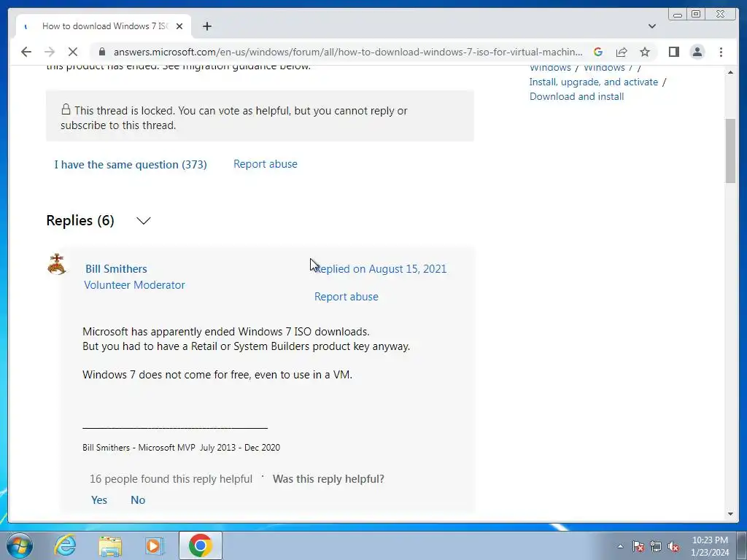Screen dimensions: 747x560
Task: Click the 16 people found this helpful text
Action: (x=171, y=478)
